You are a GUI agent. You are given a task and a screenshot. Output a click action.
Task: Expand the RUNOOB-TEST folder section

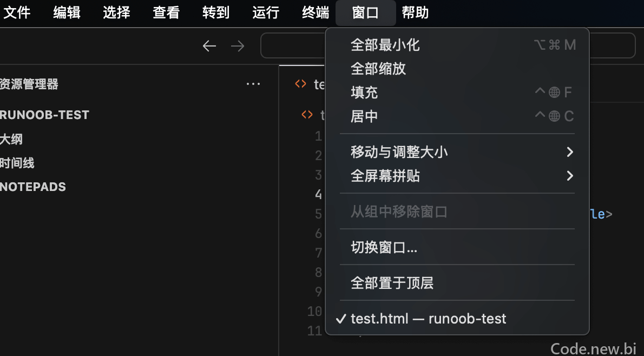coord(44,115)
